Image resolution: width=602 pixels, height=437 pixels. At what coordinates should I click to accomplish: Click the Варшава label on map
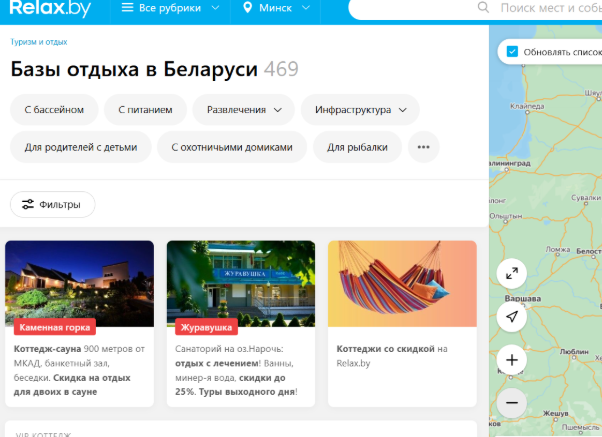523,298
